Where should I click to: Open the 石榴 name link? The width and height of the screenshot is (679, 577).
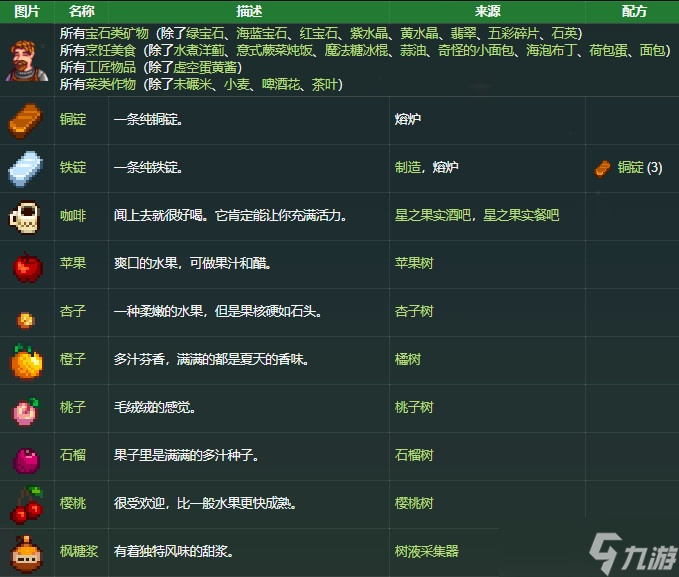73,455
